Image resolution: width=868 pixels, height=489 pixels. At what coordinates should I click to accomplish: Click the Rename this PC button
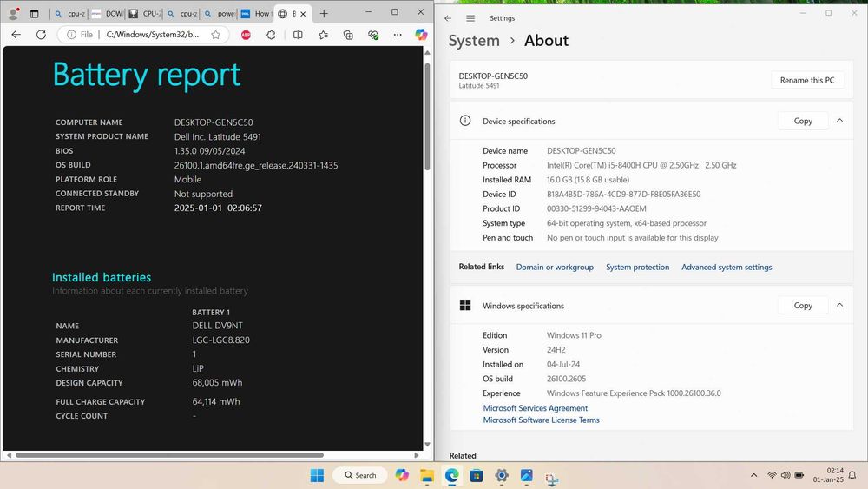click(x=807, y=80)
